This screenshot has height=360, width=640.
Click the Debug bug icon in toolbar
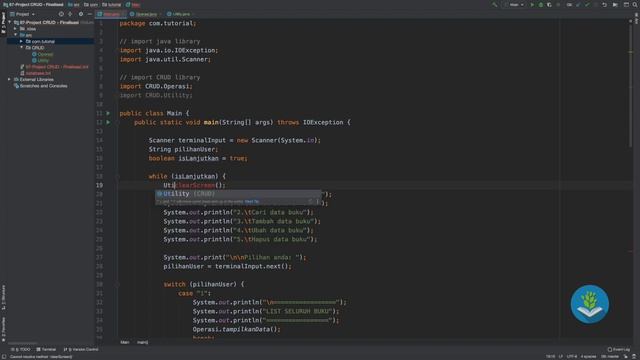[541, 5]
